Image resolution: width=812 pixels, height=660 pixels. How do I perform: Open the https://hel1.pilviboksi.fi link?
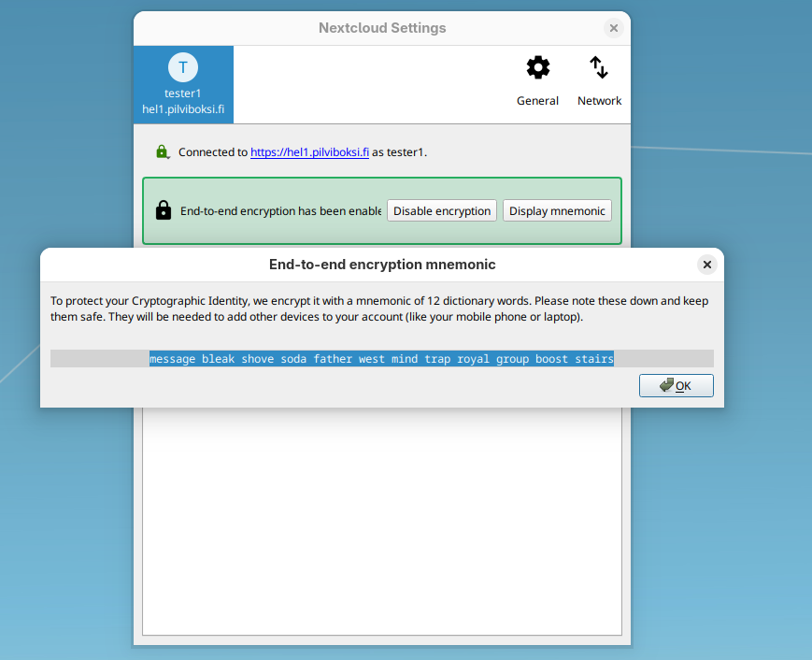coord(309,151)
